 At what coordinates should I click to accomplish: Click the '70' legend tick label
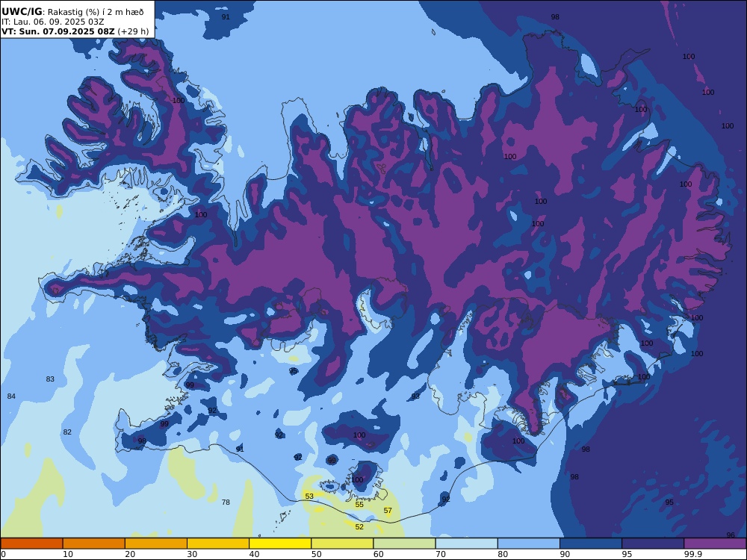[x=441, y=554]
